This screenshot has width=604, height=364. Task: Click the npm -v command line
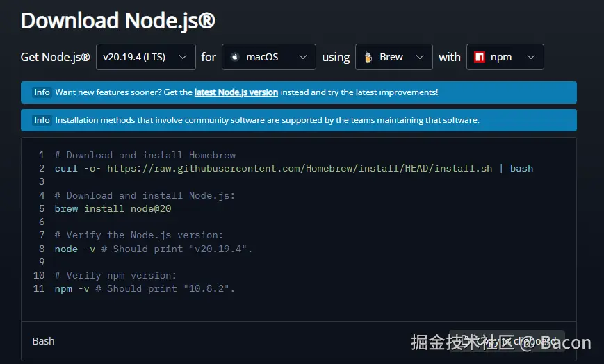click(x=145, y=288)
